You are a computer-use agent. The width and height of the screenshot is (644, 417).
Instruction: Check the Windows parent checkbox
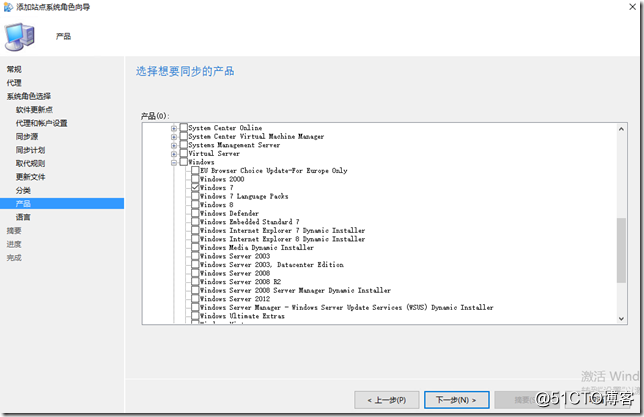point(184,162)
